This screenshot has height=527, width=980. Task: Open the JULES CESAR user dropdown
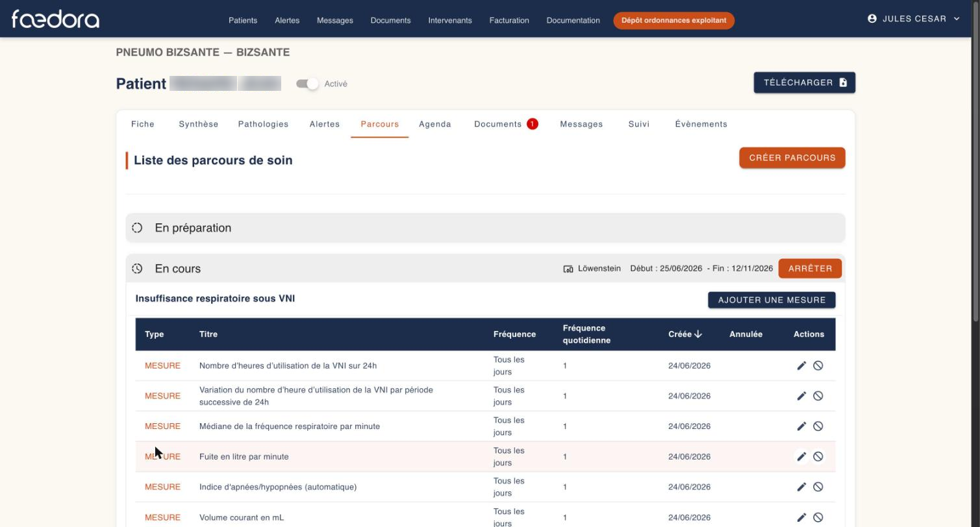(x=914, y=19)
